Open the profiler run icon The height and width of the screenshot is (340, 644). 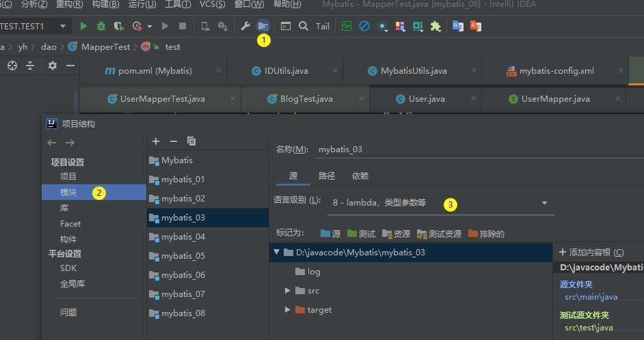coord(137,26)
